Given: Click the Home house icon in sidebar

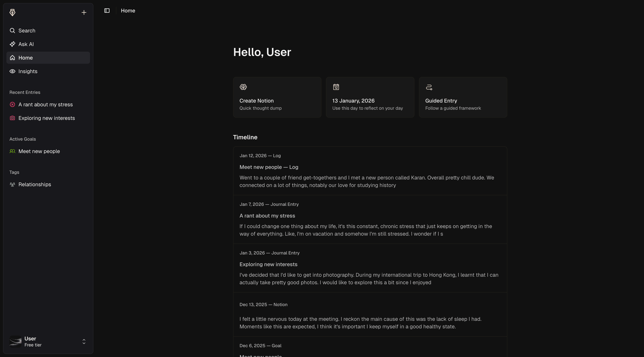Looking at the screenshot, I should coord(12,57).
